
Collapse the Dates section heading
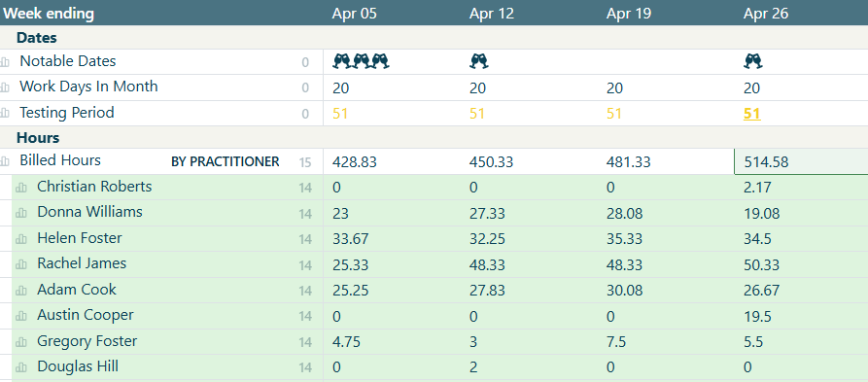tap(37, 38)
